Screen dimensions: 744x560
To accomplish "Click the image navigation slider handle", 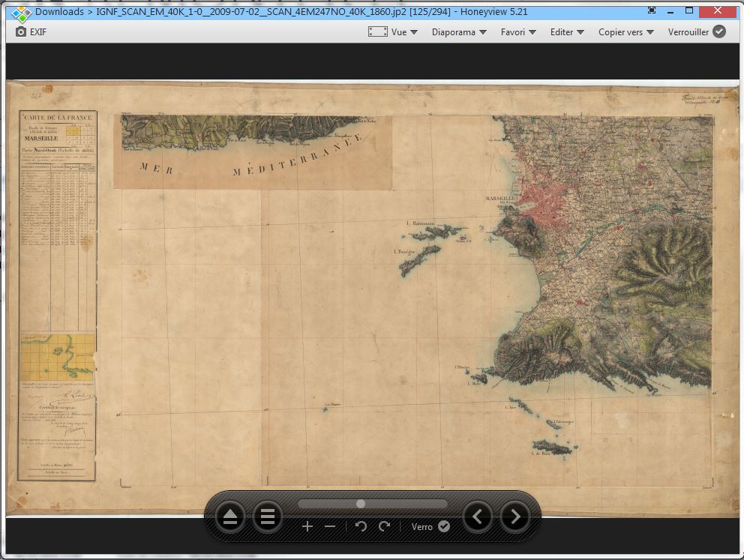I will [x=361, y=504].
